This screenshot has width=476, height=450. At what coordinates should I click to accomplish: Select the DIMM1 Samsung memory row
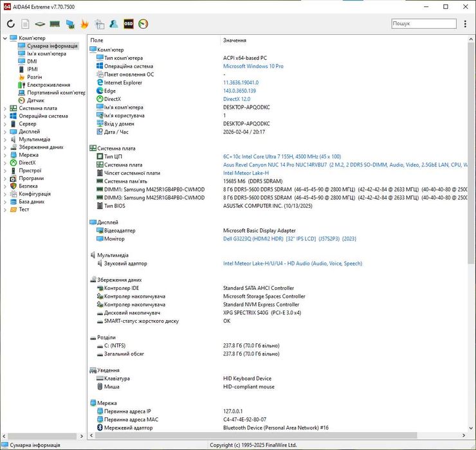click(x=278, y=190)
